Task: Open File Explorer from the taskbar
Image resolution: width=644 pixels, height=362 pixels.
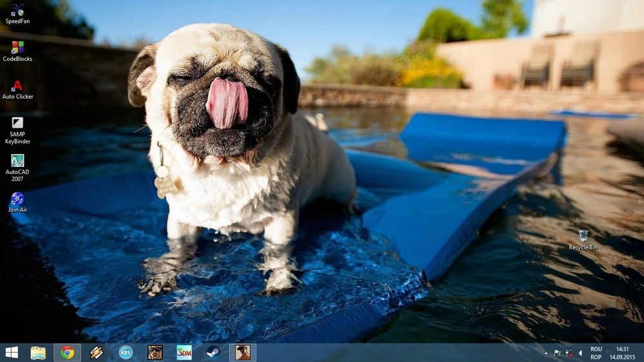Action: [x=38, y=352]
